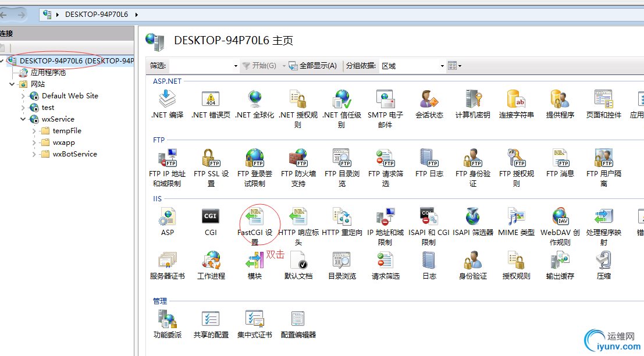Open the 分组依据 区域 dropdown
Screen dimensions: 644x356
(x=442, y=66)
